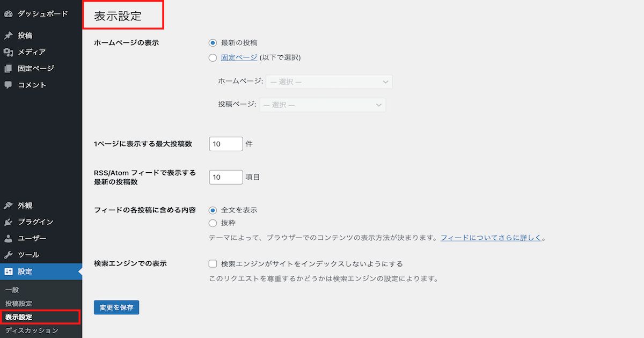The image size is (644, 338).
Task: Click the コメント speech bubble icon
Action: pos(8,85)
